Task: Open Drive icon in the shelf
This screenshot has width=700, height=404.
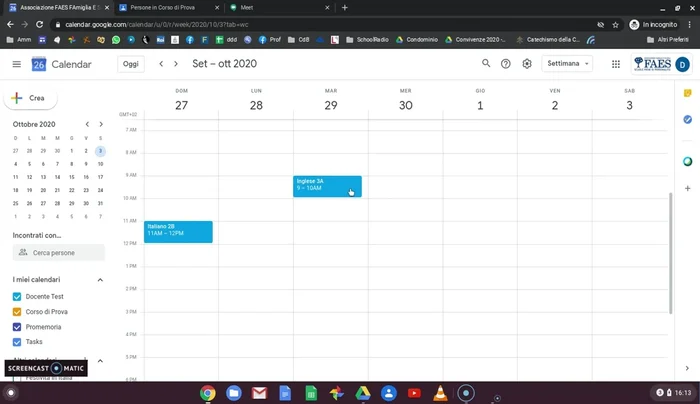Action: [x=362, y=393]
